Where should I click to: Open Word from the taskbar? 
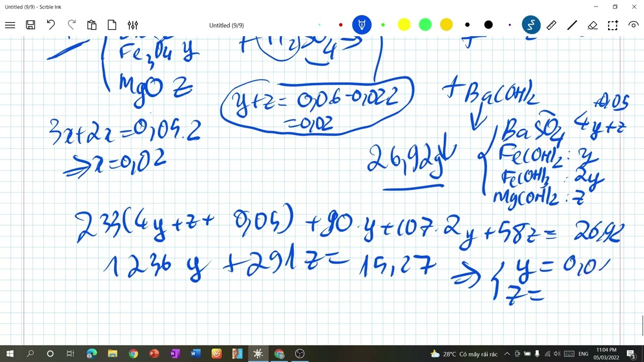pos(196,354)
